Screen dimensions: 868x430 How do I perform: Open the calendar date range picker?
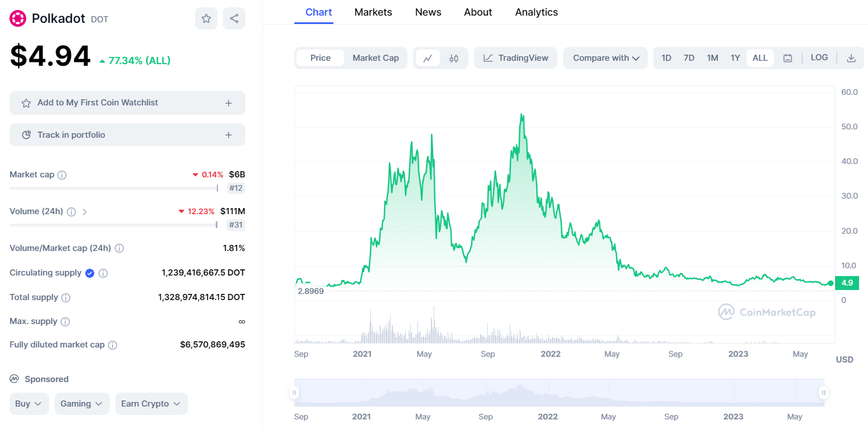coord(788,58)
